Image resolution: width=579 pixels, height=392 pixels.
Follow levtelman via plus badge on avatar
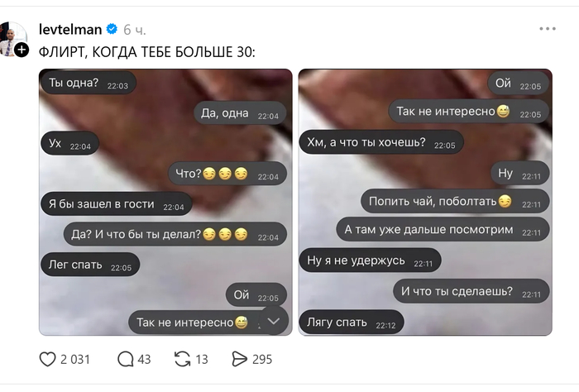(22, 50)
